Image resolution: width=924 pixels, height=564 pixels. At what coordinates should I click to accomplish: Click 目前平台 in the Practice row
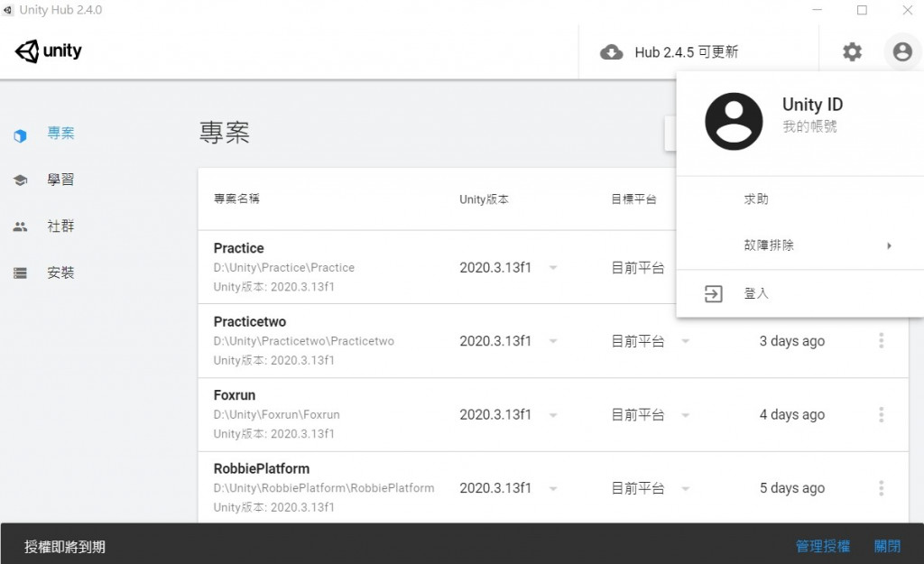click(638, 268)
